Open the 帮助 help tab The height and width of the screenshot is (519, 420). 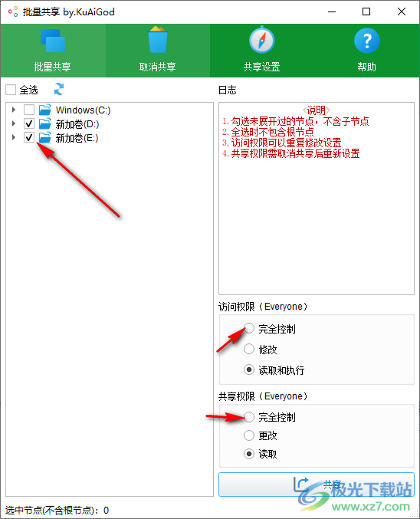(x=366, y=51)
